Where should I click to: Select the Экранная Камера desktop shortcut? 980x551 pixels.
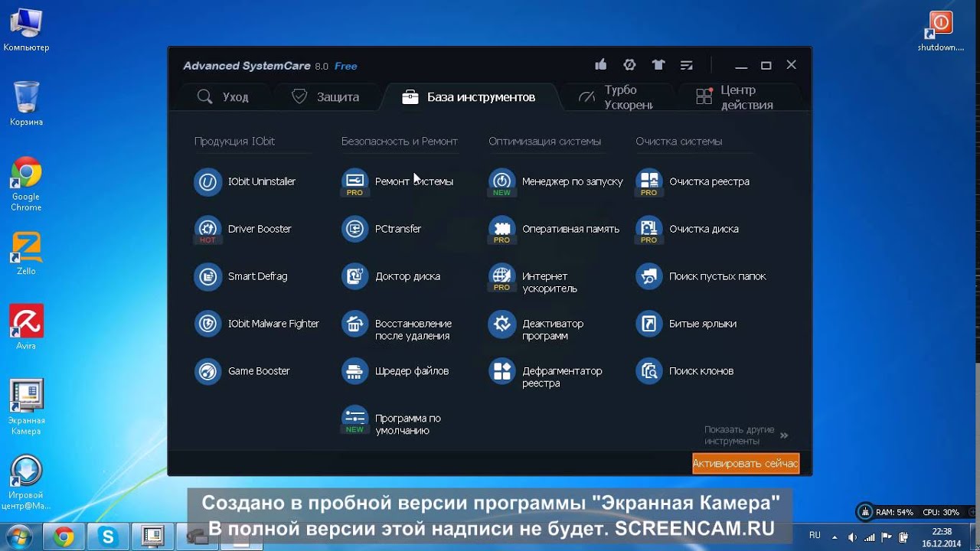pos(26,407)
